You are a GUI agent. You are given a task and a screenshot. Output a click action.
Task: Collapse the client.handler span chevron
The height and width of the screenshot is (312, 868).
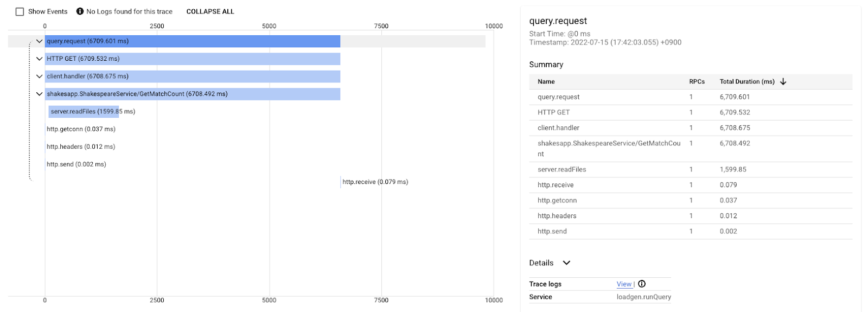pos(39,77)
